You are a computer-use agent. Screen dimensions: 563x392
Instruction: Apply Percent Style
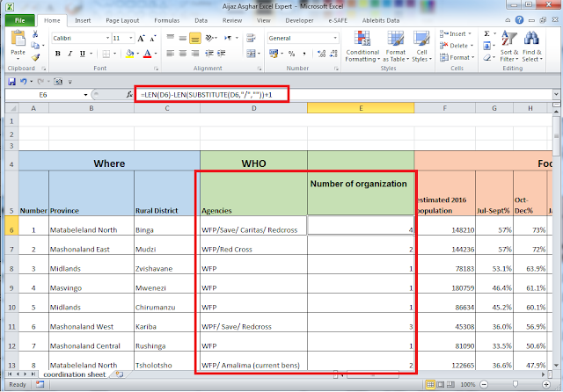tap(291, 54)
